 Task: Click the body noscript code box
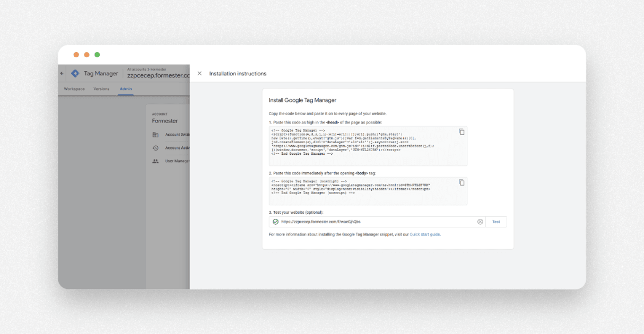368,191
